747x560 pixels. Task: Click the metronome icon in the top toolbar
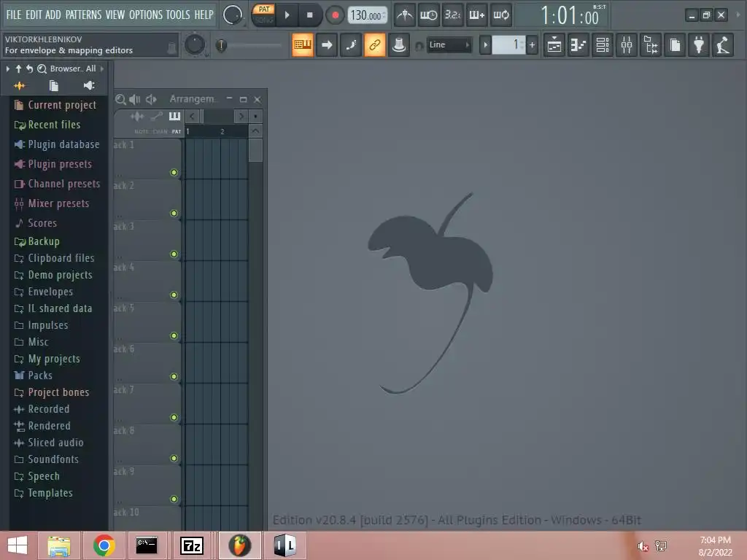404,15
